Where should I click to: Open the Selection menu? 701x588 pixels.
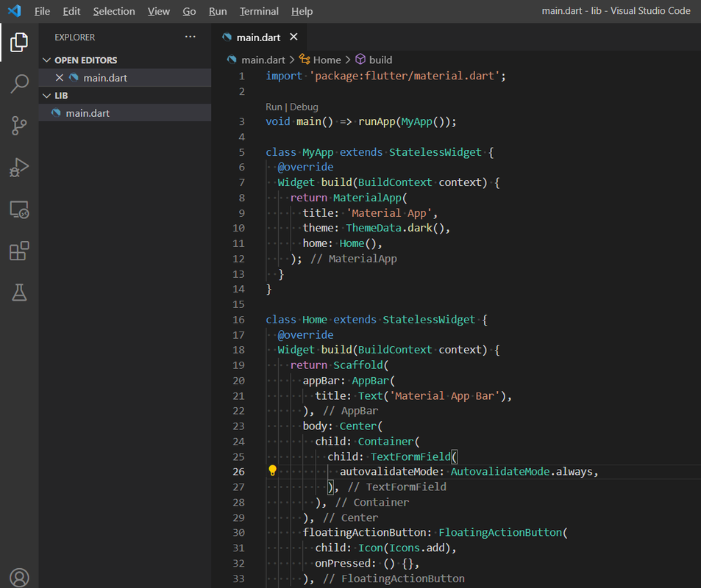coord(114,11)
